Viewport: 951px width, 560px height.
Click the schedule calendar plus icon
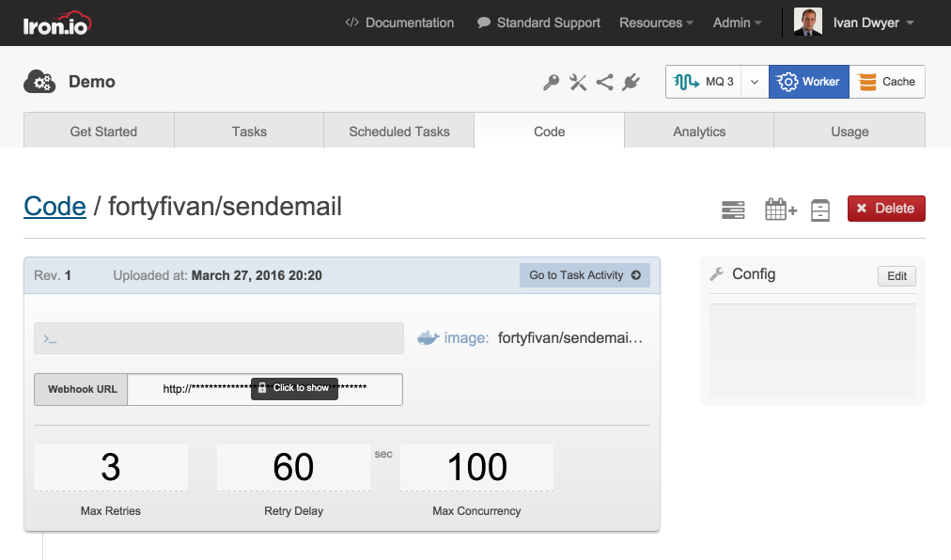(780, 210)
